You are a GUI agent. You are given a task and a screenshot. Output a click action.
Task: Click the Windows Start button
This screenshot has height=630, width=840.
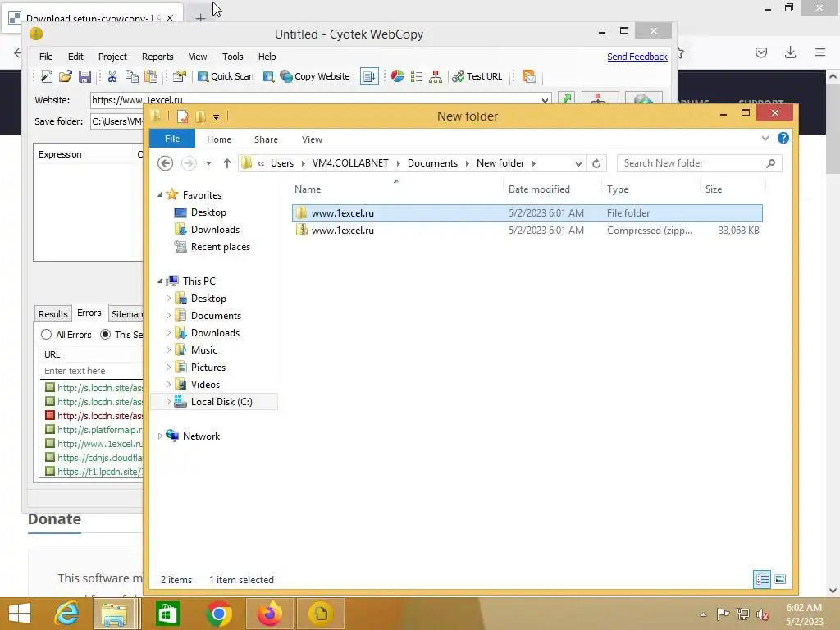[20, 614]
